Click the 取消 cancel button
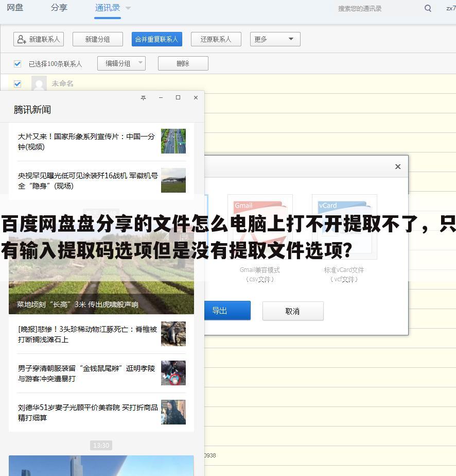 click(292, 310)
